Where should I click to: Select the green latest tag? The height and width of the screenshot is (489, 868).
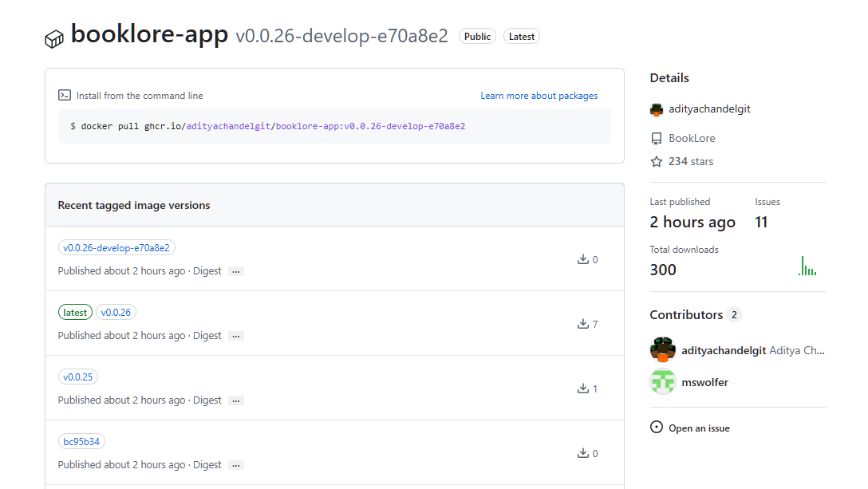[x=75, y=312]
